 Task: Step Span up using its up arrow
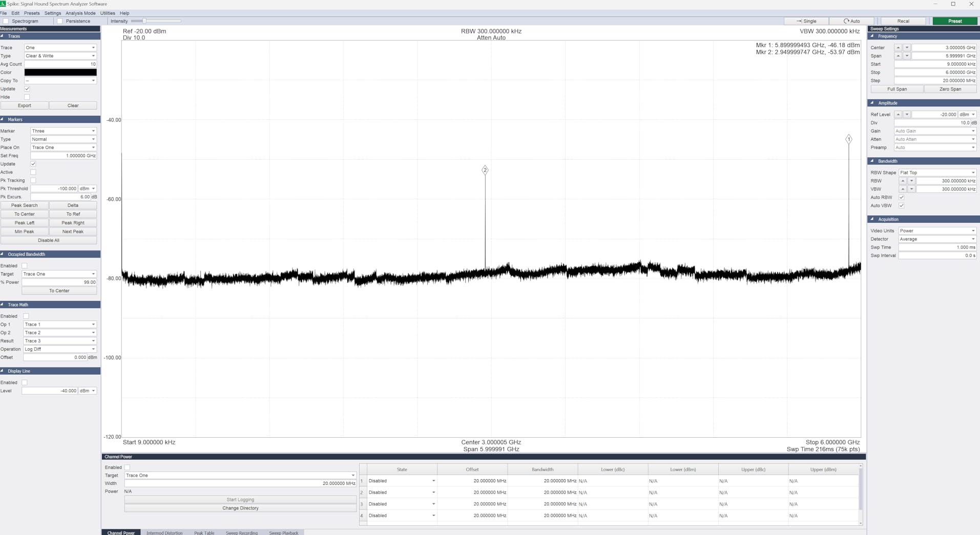[x=898, y=56]
